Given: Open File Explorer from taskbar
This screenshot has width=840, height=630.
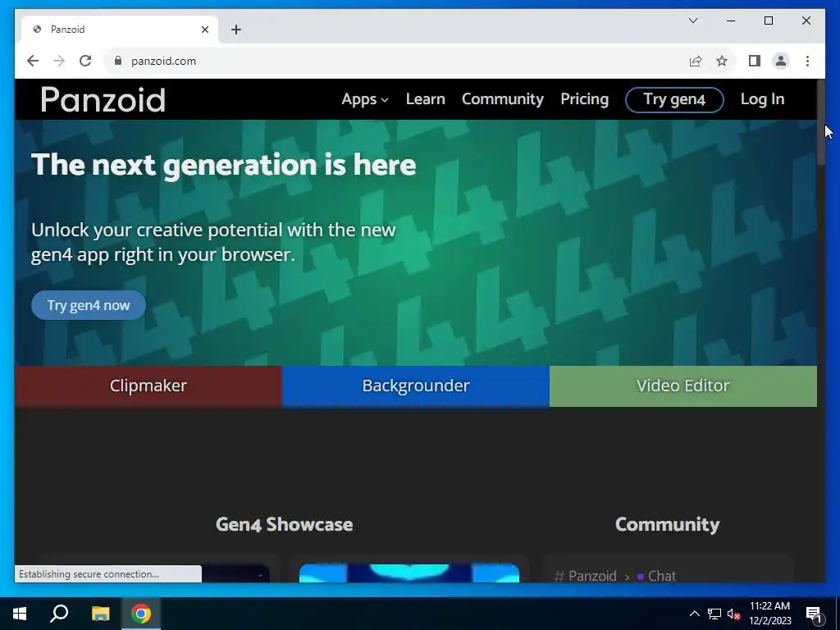Looking at the screenshot, I should click(100, 614).
